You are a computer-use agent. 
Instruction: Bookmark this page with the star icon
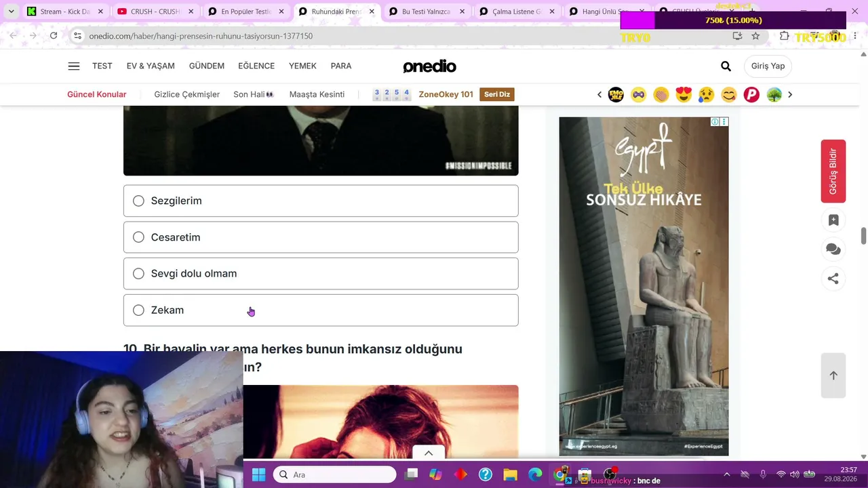[755, 36]
